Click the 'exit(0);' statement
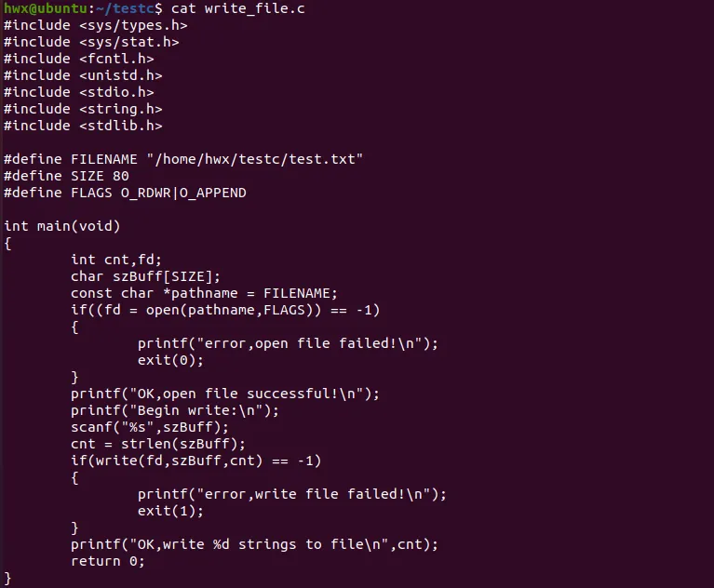The height and width of the screenshot is (588, 714). 170,360
